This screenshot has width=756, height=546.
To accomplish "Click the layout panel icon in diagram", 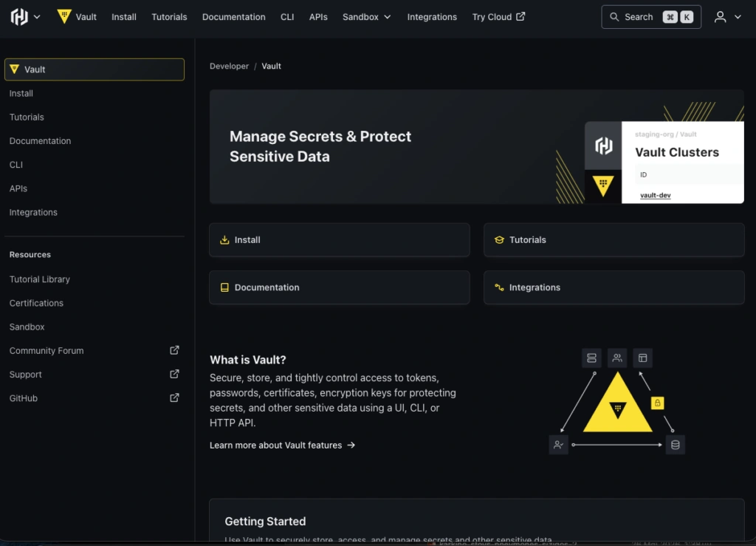I will click(x=643, y=358).
